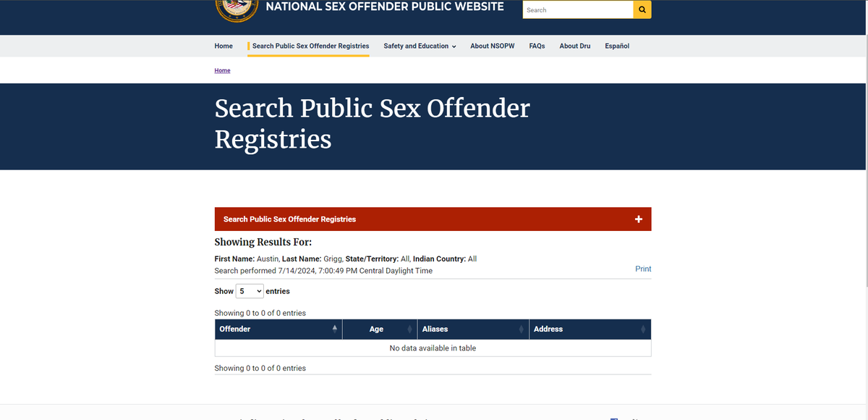Screen dimensions: 868x420
Task: Click the 'First Name: Austin' search criteria text
Action: tap(247, 259)
